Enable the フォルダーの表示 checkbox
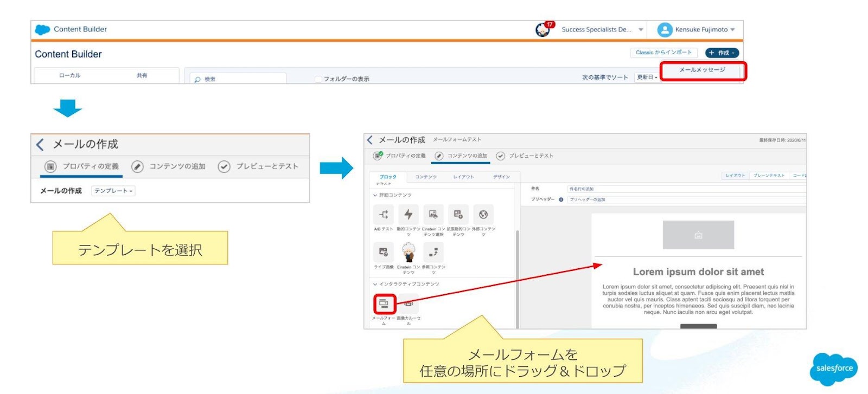This screenshot has height=394, width=868. coord(318,79)
